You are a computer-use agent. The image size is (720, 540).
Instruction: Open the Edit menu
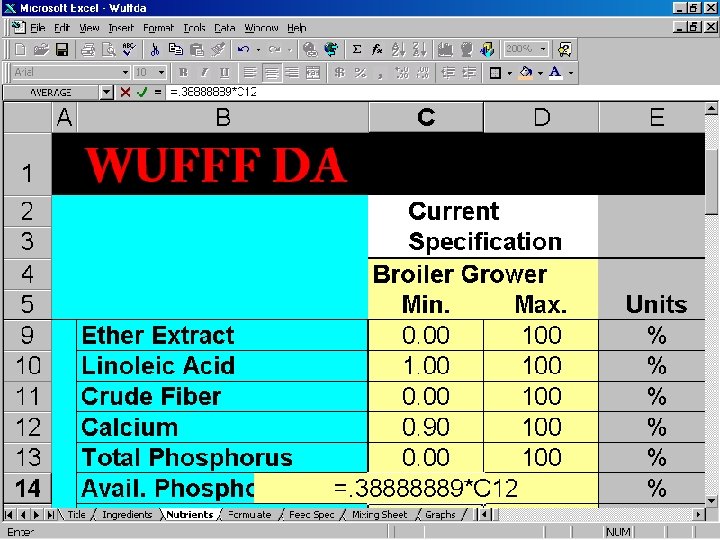[x=62, y=28]
